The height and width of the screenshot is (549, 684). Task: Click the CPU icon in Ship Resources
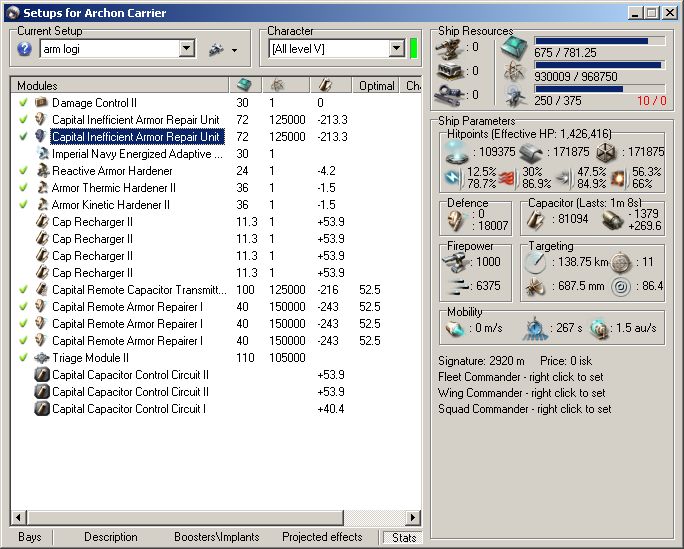(514, 48)
